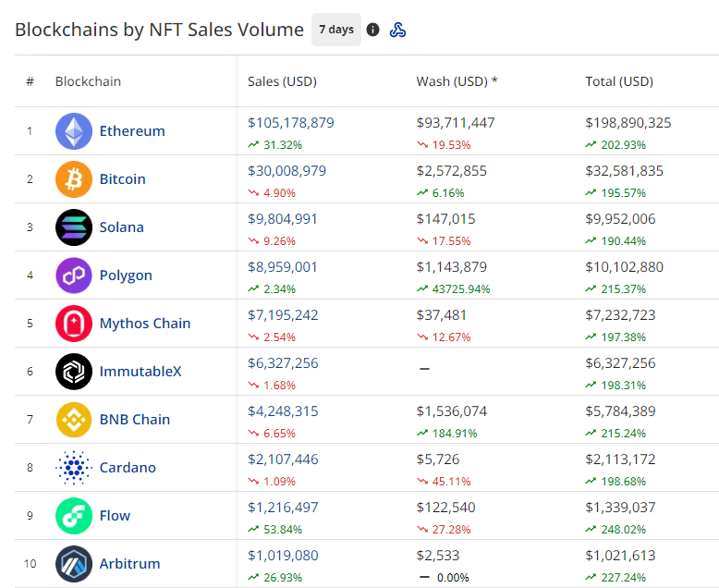
Task: Open the Mythos Chain blockchain link
Action: click(145, 324)
